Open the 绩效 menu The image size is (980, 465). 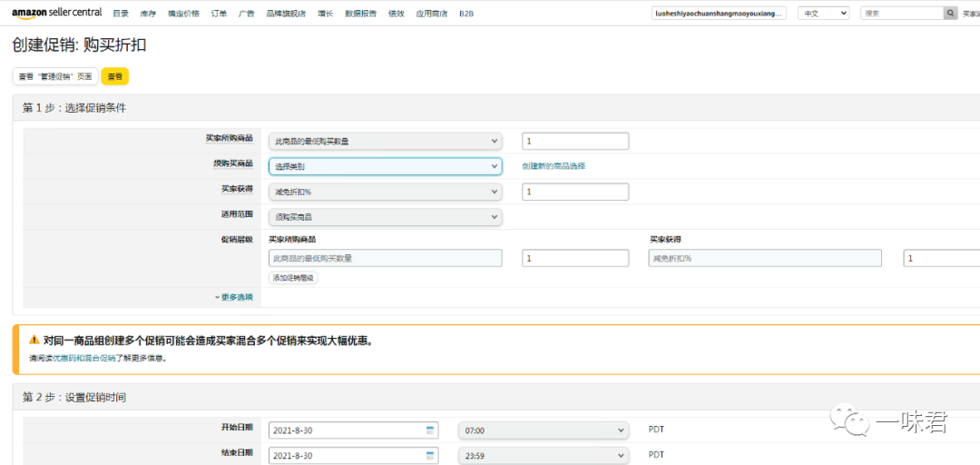tap(396, 13)
